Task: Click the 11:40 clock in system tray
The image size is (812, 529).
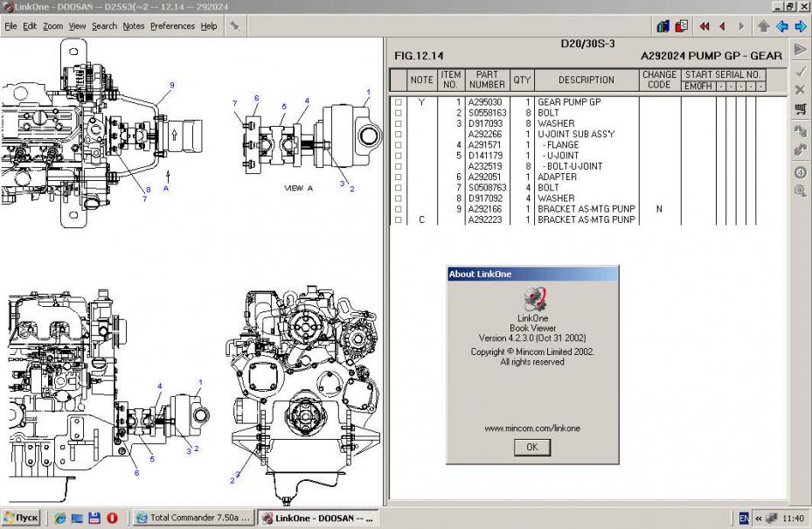Action: pyautogui.click(x=793, y=519)
